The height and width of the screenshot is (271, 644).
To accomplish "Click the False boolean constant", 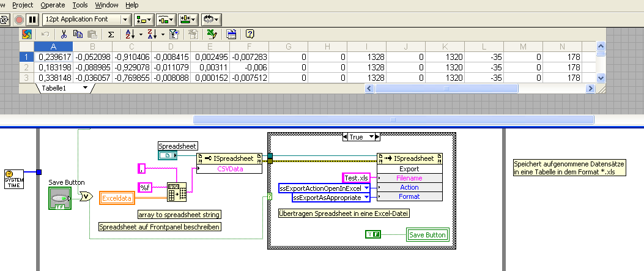I will point(372,234).
